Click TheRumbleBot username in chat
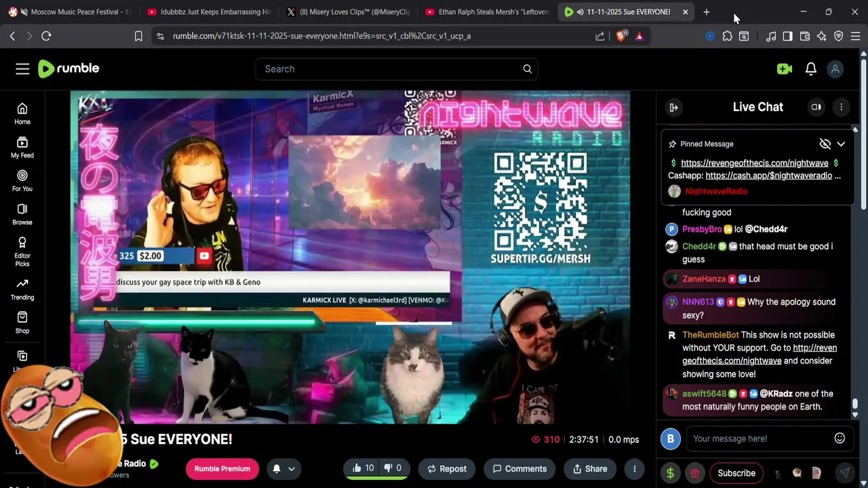 711,335
